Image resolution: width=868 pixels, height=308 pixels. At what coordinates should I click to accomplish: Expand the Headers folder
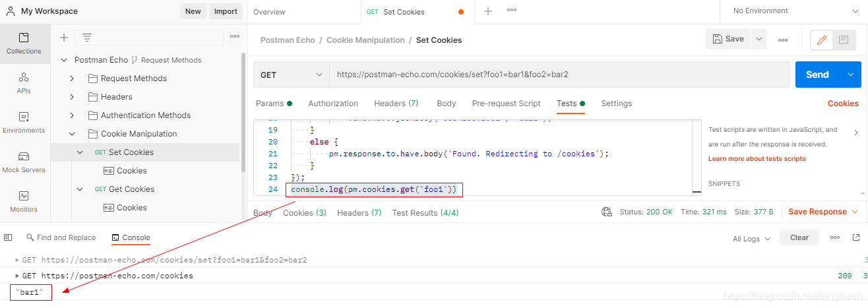73,97
